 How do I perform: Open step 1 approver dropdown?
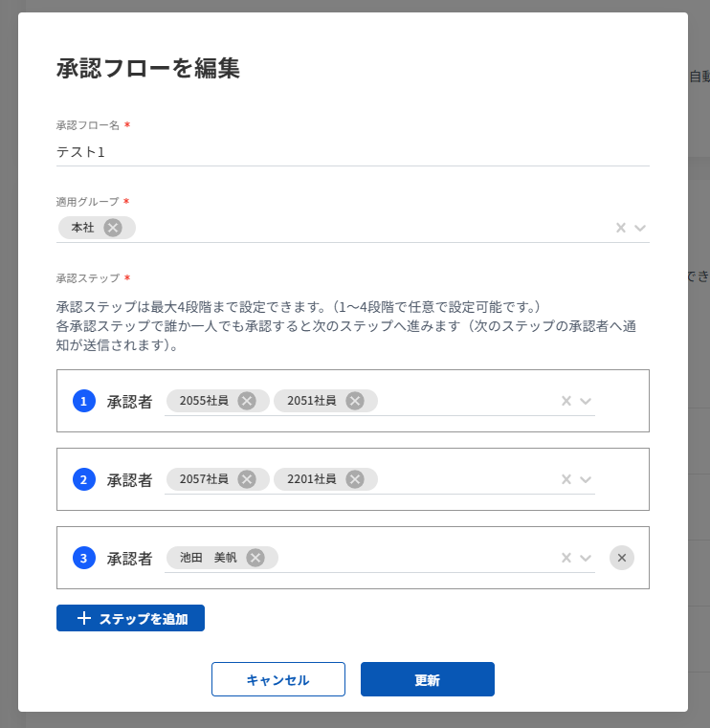coord(586,401)
